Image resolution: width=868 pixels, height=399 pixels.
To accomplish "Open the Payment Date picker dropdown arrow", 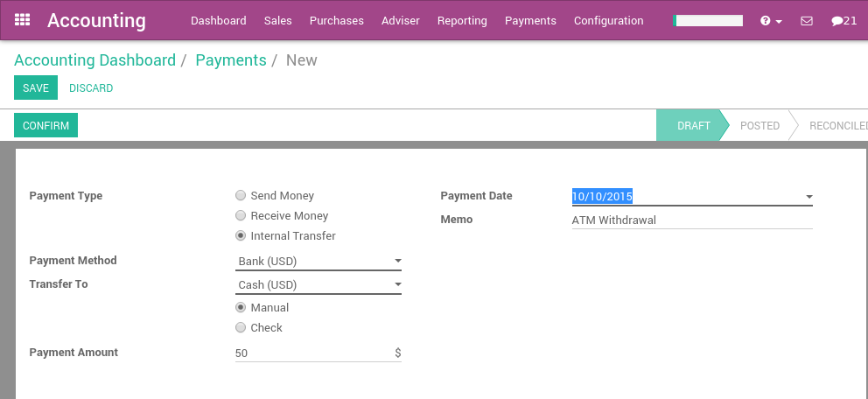I will click(x=808, y=197).
